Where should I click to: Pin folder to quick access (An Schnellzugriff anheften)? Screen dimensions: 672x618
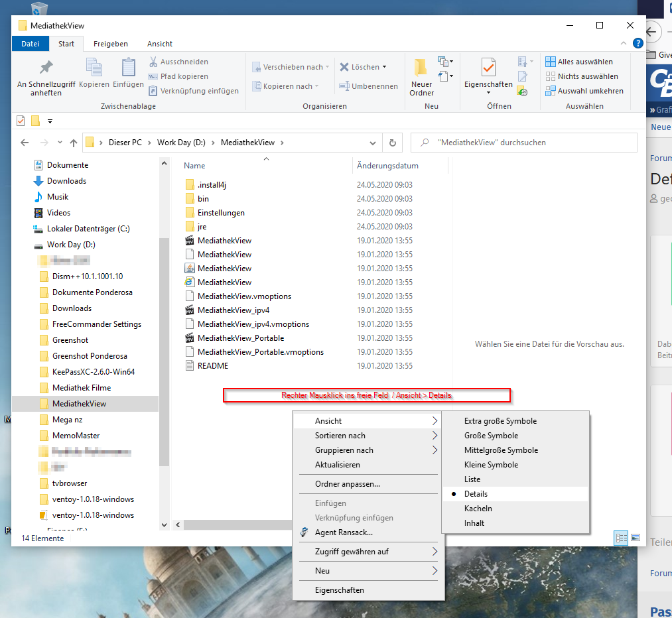coord(46,78)
